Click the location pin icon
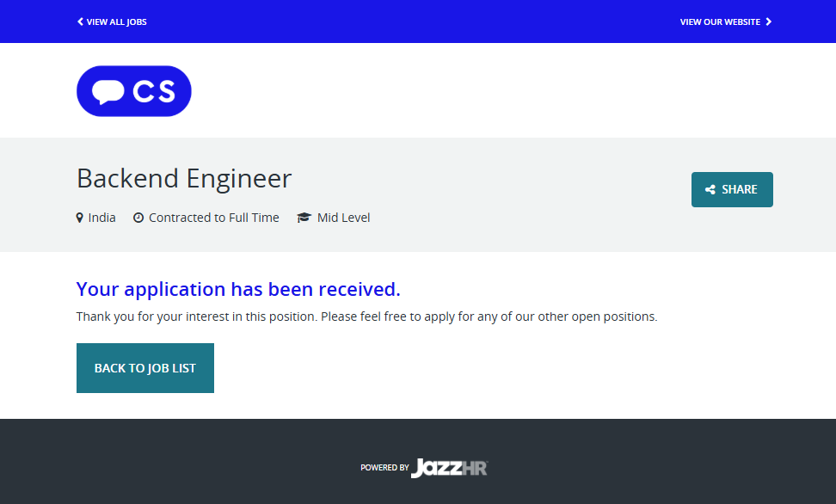Viewport: 836px width, 504px height. [80, 218]
